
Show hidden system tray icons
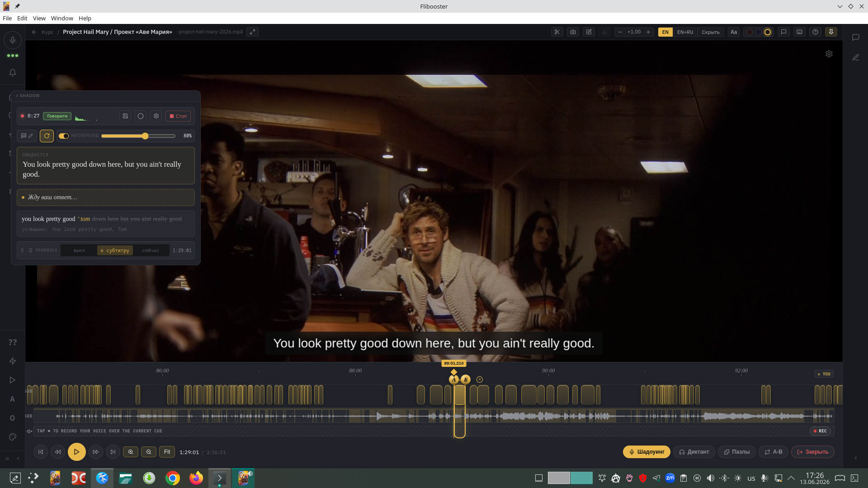791,478
